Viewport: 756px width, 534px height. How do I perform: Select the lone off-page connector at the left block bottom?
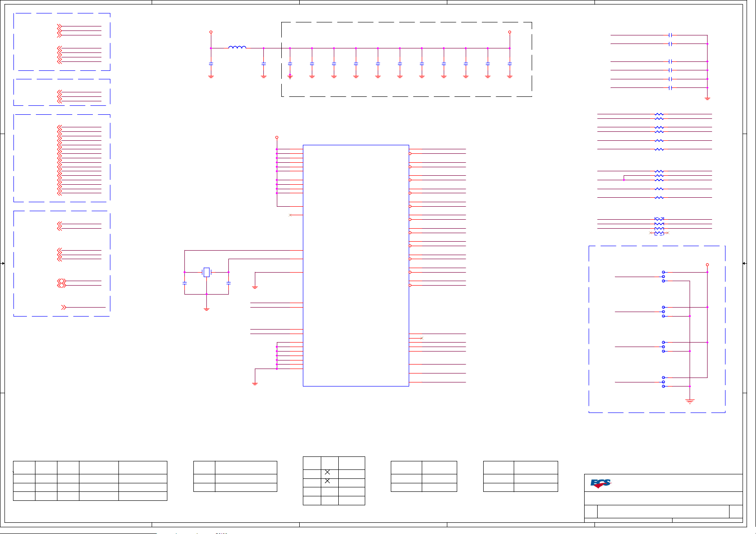pos(64,307)
